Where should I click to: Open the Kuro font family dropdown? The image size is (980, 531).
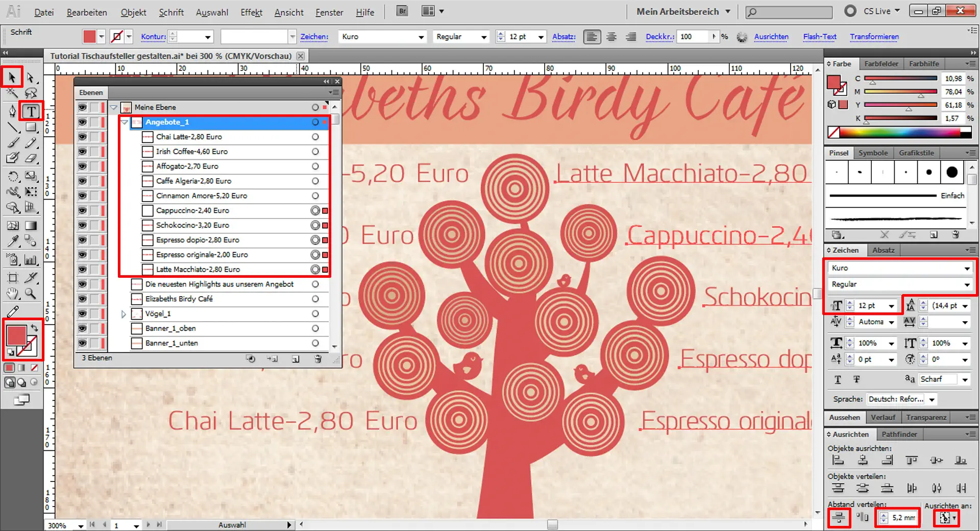(x=967, y=269)
